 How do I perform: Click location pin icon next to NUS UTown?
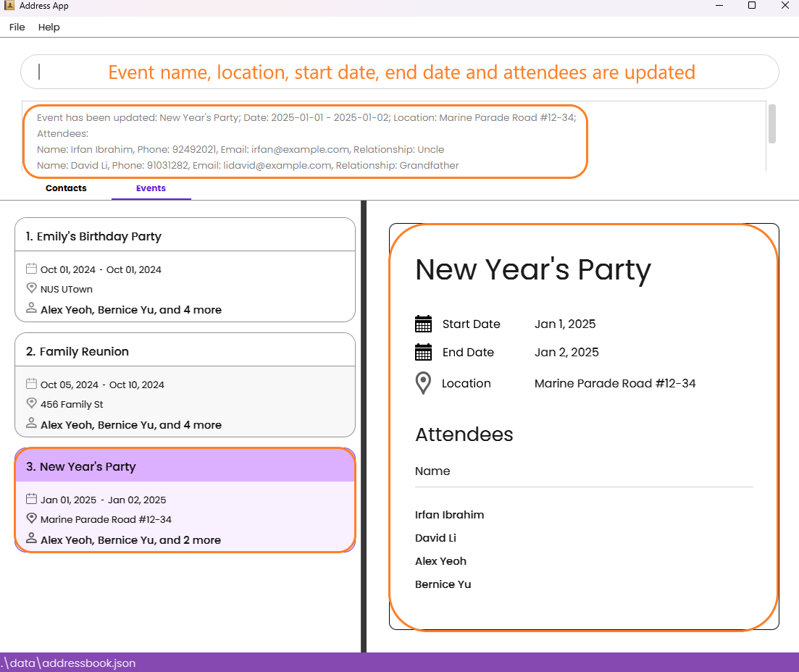pyautogui.click(x=32, y=288)
